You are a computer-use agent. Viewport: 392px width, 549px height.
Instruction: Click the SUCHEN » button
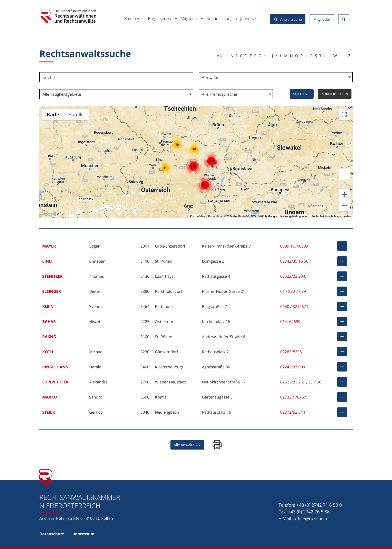[x=302, y=94]
